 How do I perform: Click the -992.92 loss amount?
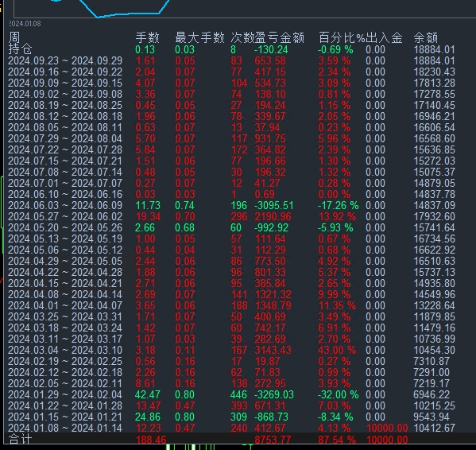(271, 227)
